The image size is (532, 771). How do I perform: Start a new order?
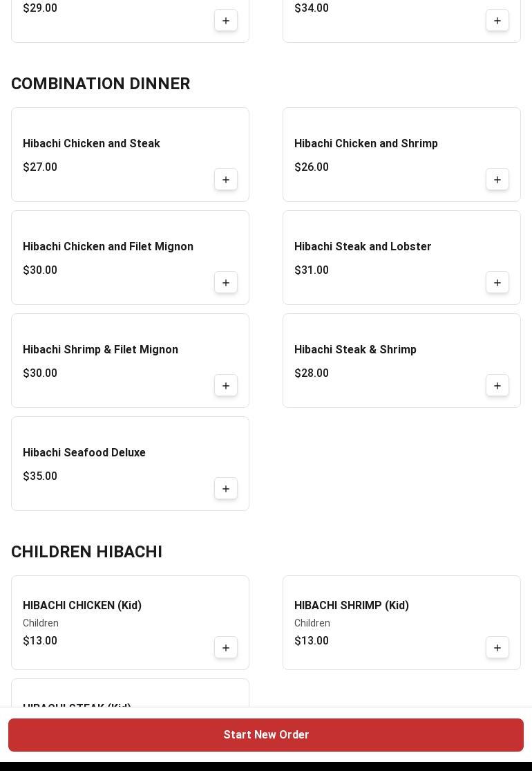click(266, 734)
